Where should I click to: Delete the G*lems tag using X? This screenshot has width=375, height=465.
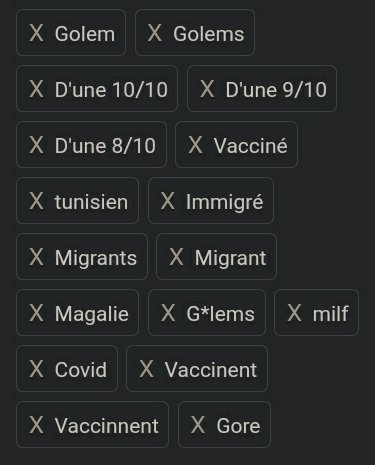(x=168, y=313)
